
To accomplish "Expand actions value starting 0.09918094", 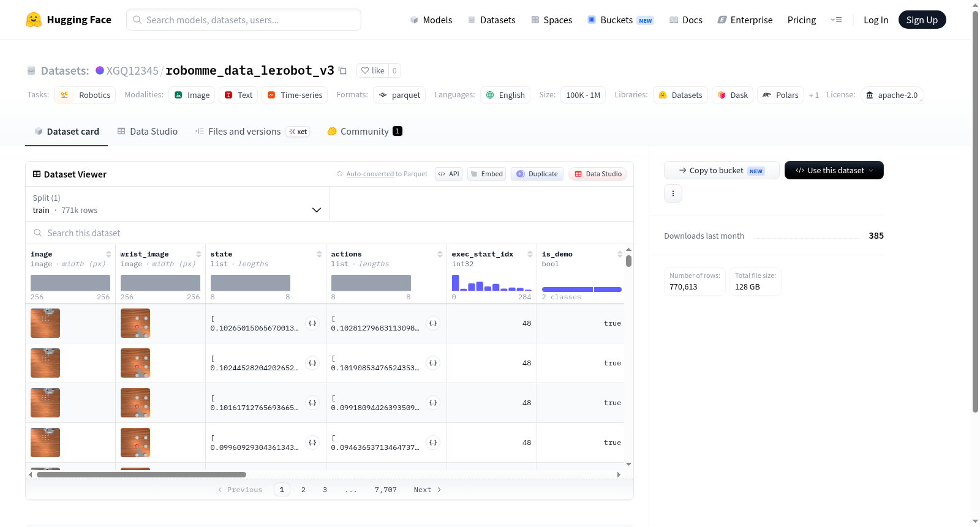I will click(433, 403).
